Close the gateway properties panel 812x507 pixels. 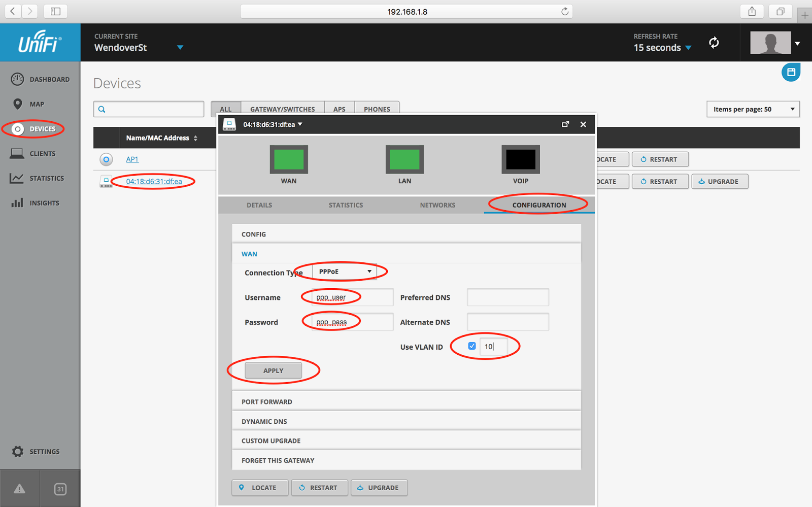583,124
